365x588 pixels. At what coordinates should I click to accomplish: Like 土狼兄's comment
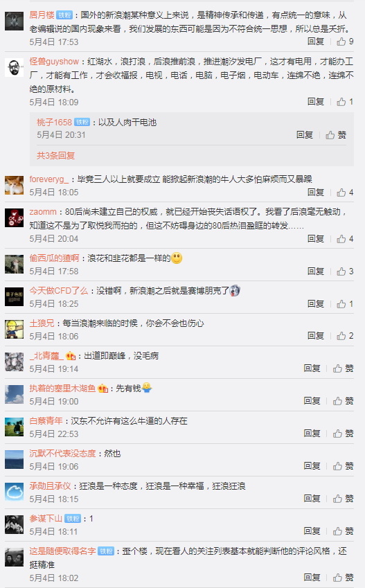(x=345, y=336)
